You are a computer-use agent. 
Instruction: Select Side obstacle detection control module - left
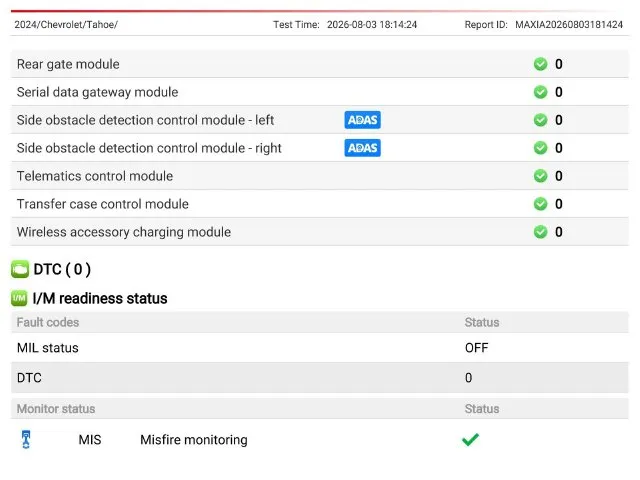[x=320, y=120]
